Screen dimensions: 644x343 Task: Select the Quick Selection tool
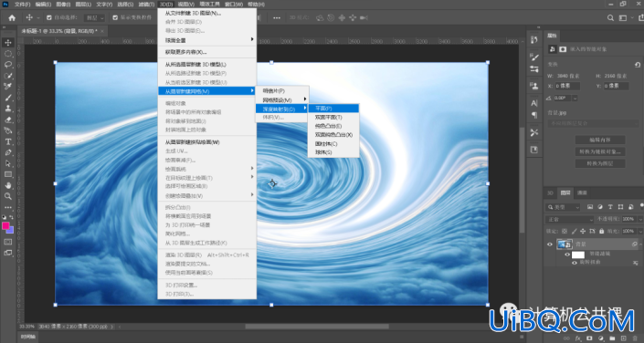coord(8,76)
